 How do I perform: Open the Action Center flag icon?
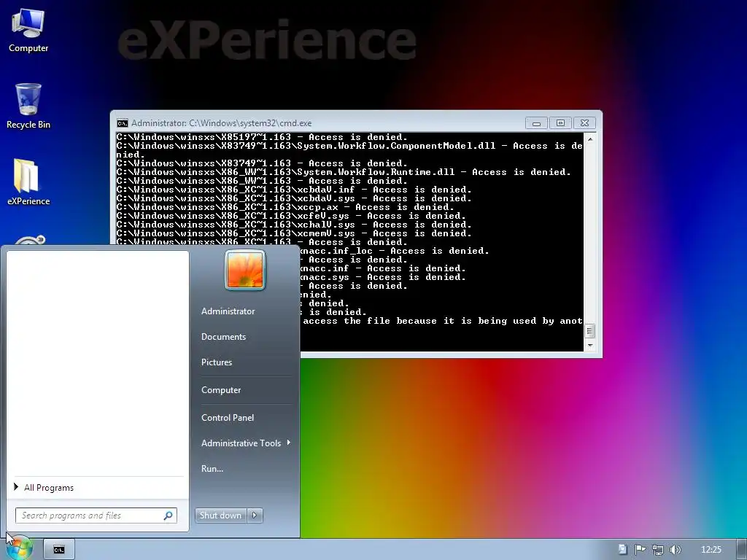tap(640, 550)
